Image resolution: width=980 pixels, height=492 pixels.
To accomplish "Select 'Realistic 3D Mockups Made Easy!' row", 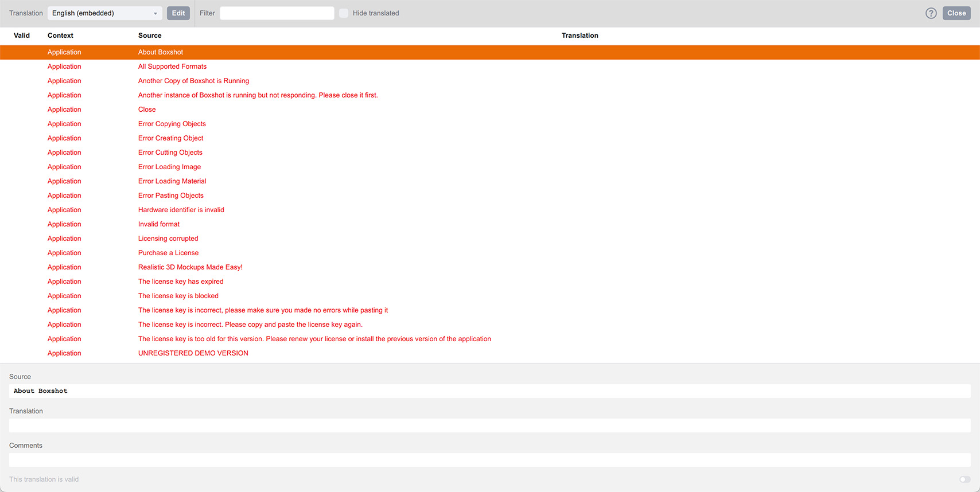I will click(x=190, y=267).
